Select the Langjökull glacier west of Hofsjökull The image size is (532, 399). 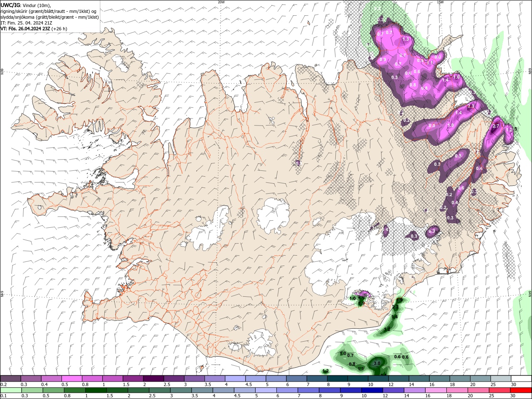pyautogui.click(x=208, y=229)
